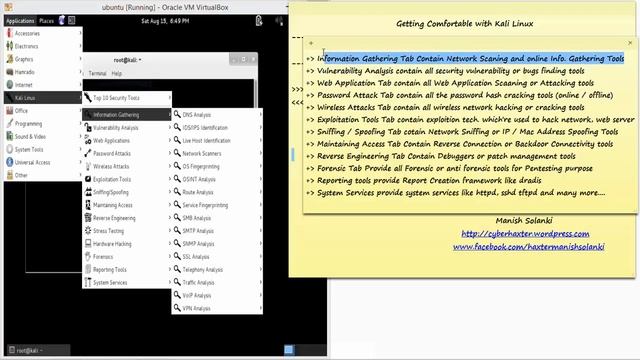Click the clock showing Sat Aug 15

[x=165, y=21]
